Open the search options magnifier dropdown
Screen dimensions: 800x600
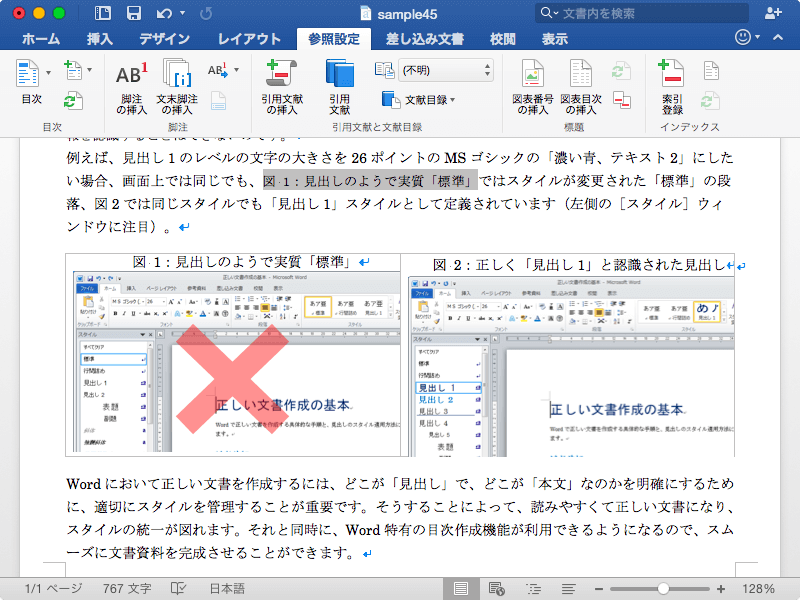(549, 13)
